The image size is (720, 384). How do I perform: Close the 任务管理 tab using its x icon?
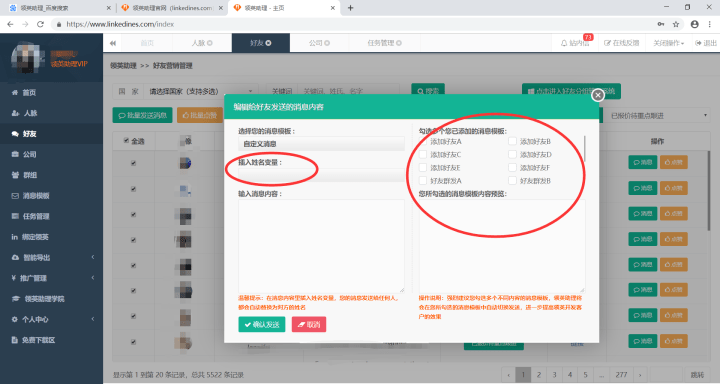click(x=399, y=43)
